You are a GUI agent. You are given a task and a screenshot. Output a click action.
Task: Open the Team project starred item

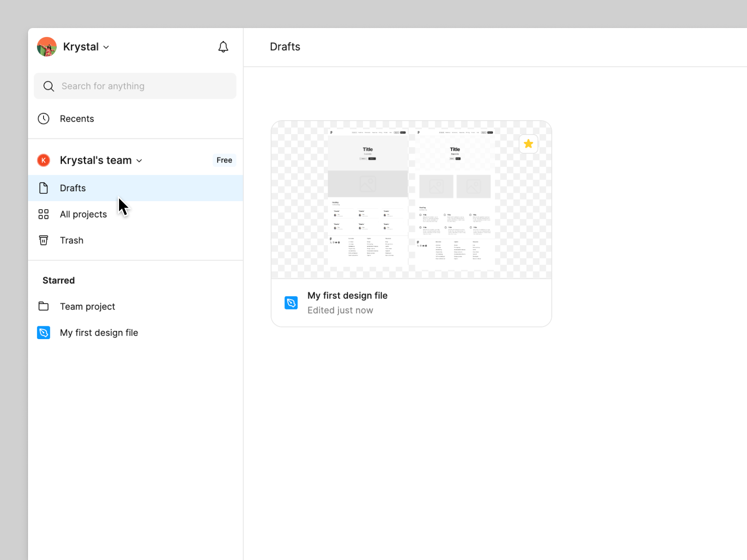point(88,306)
